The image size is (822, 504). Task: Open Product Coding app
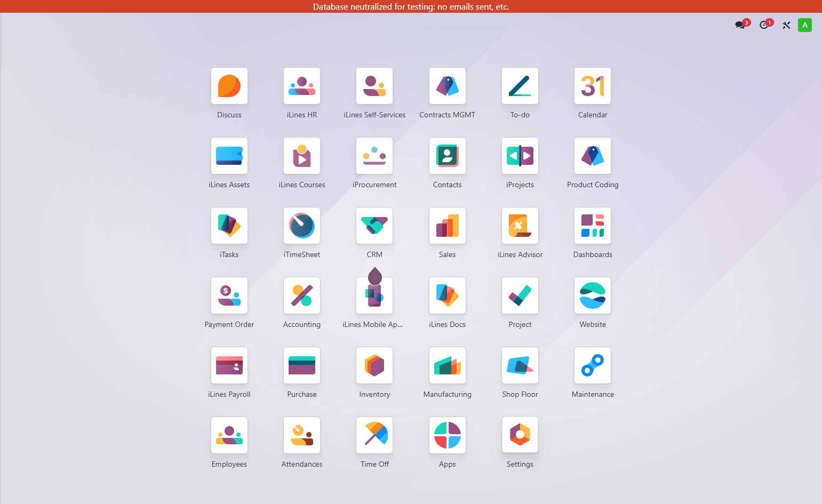[593, 156]
